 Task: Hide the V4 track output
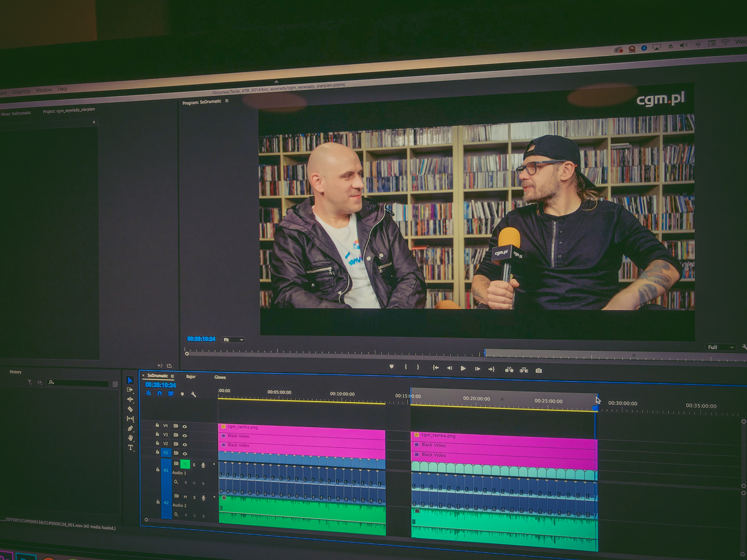coord(185,426)
